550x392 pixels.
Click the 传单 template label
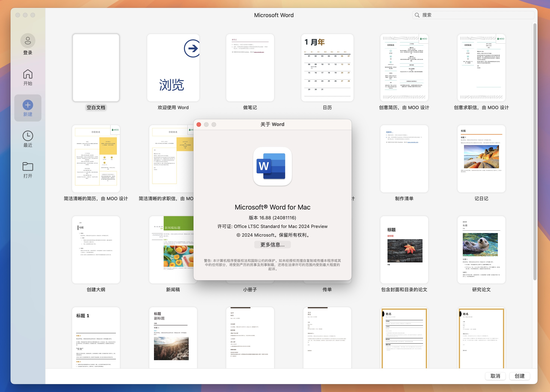click(x=327, y=289)
